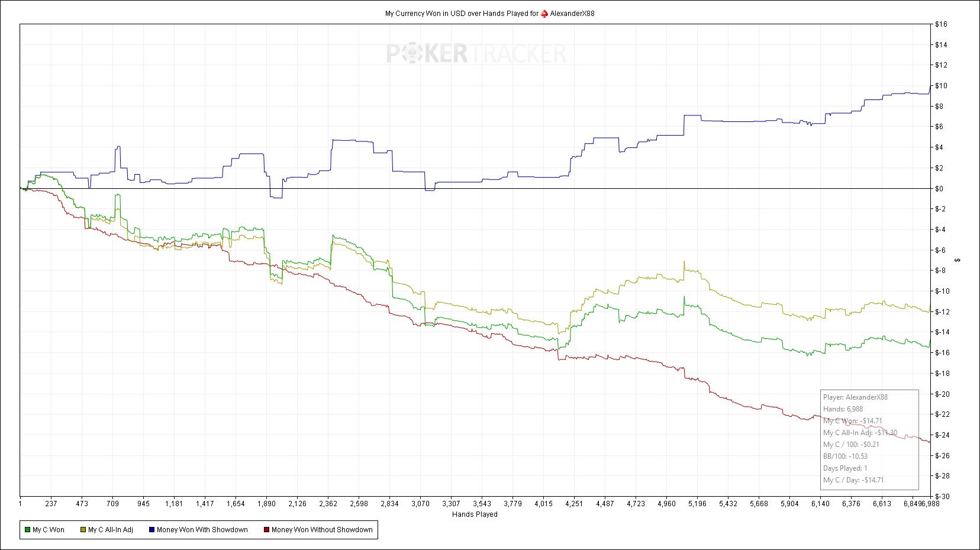Click the 3,070 tick on the x-axis
Viewport: 980px width, 550px height.
pyautogui.click(x=420, y=504)
